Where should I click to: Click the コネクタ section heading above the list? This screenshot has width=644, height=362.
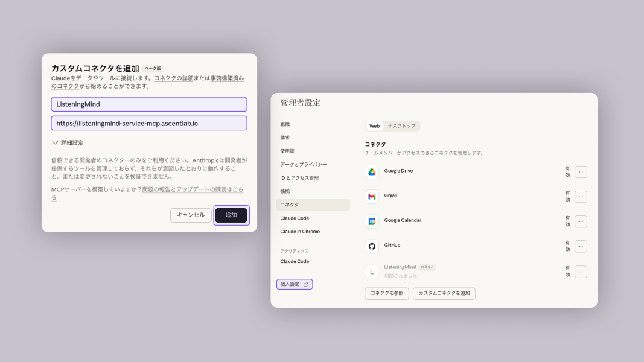375,144
